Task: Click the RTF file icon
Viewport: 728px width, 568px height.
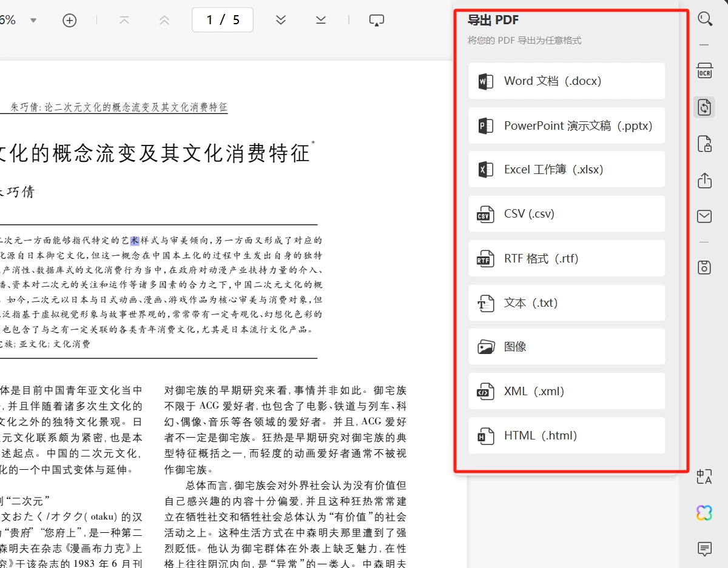Action: pyautogui.click(x=485, y=258)
